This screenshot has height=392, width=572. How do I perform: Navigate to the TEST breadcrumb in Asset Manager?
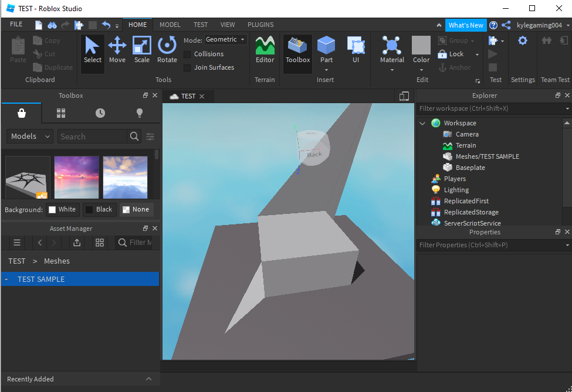point(16,261)
